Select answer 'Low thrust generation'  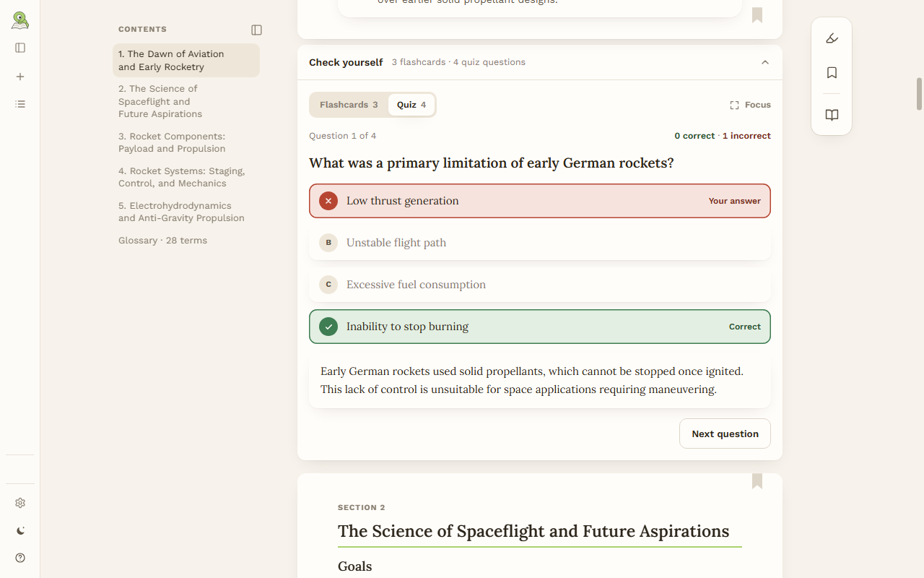point(540,201)
